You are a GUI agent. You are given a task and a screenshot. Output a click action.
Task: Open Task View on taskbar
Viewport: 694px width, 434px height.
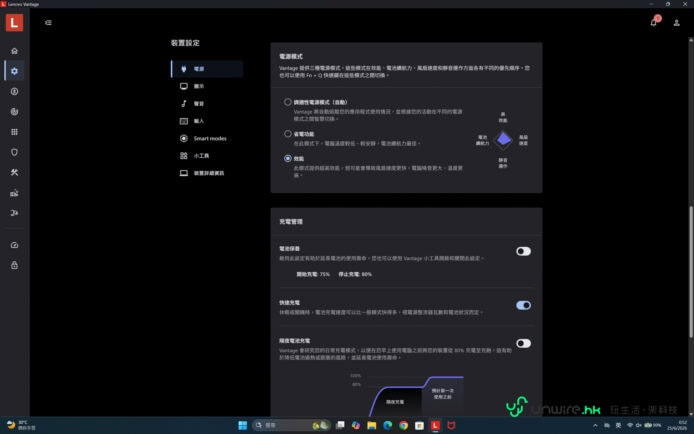point(340,425)
